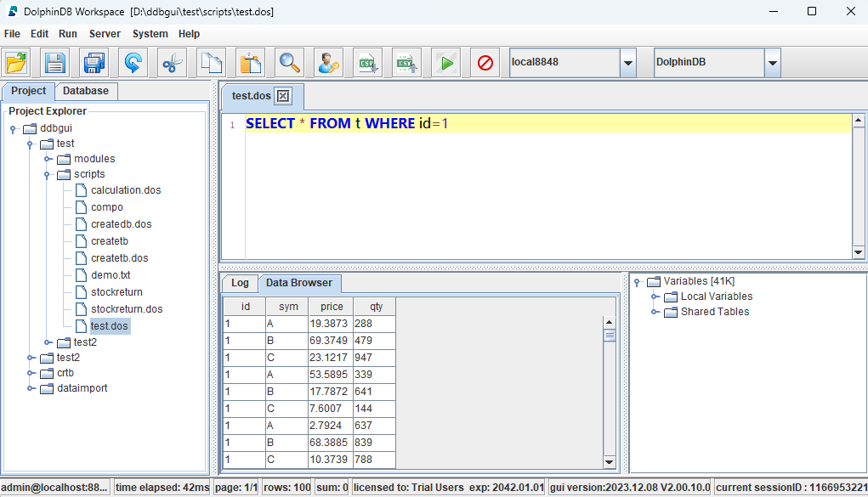Click the CSV export down-arrow icon

(367, 63)
